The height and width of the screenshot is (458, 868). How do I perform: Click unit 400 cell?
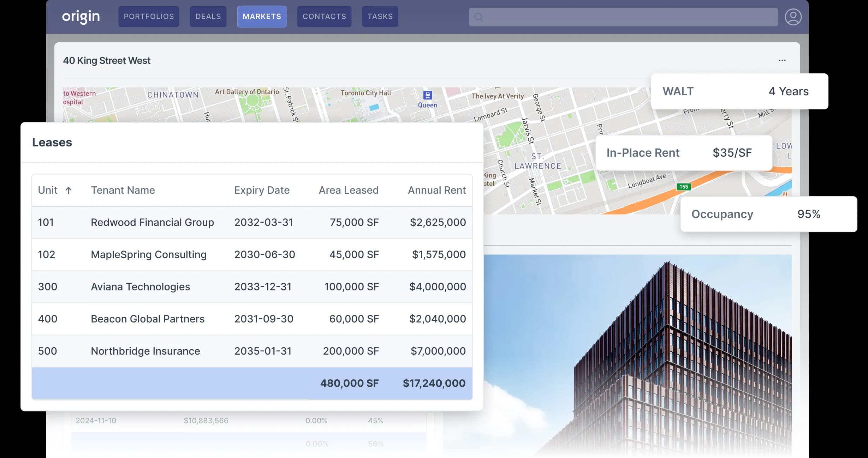click(48, 319)
